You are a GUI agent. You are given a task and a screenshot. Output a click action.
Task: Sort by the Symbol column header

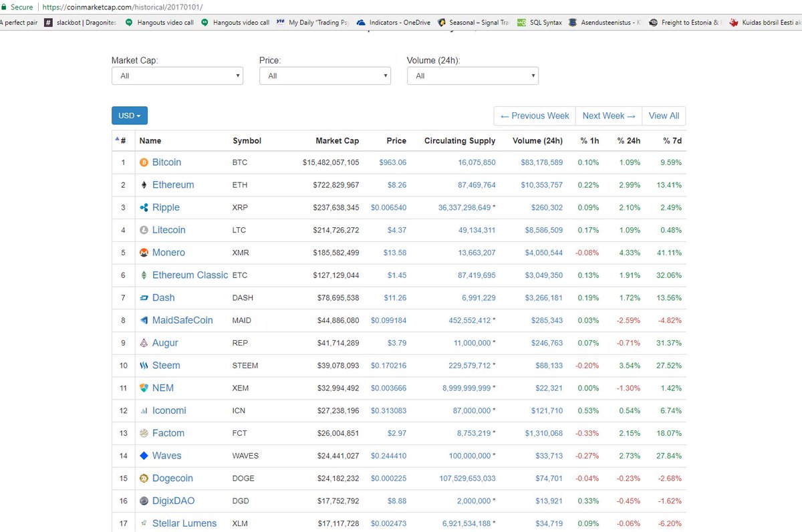pos(247,141)
